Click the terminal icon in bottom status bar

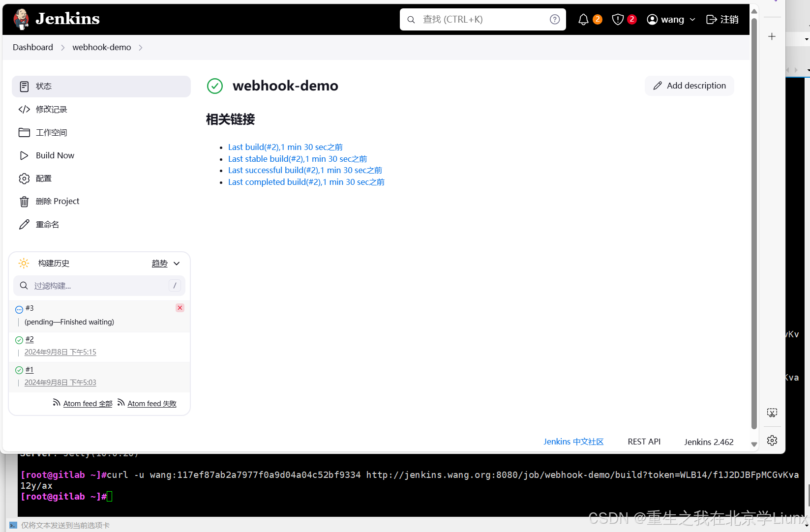pos(13,525)
